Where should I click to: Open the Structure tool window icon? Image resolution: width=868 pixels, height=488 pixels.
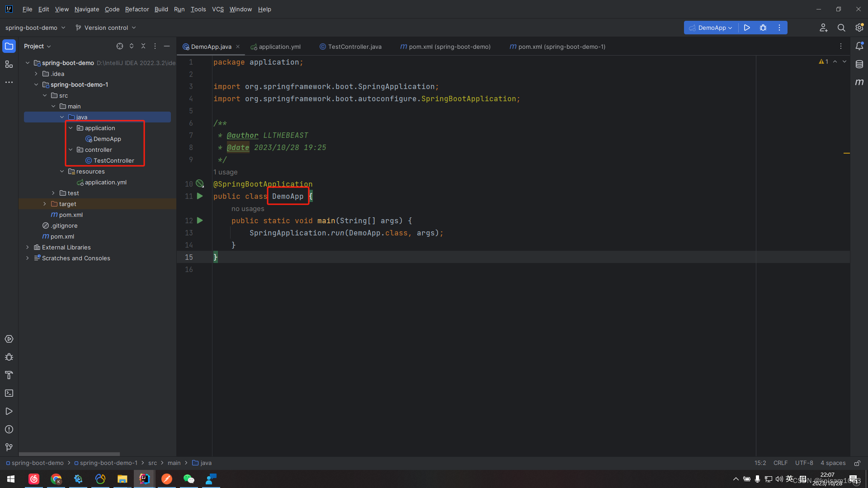tap(9, 65)
